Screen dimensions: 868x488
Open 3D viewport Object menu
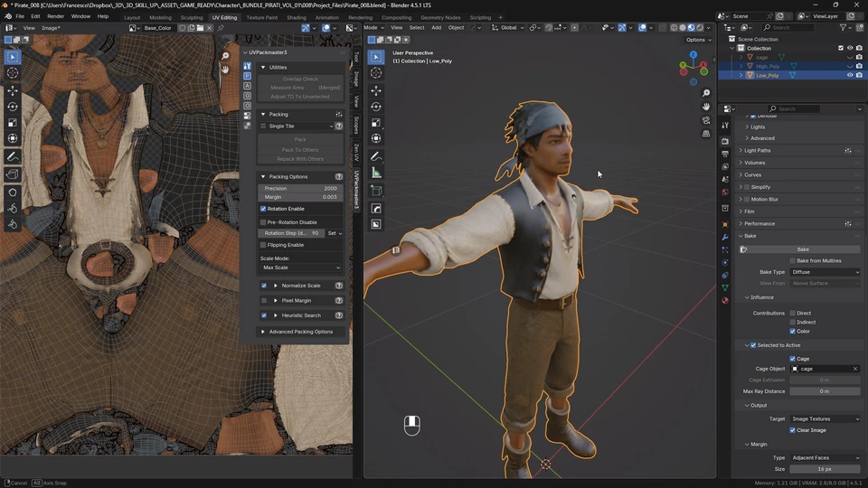[x=456, y=28]
